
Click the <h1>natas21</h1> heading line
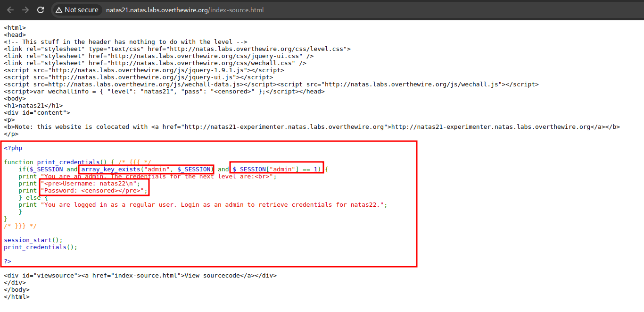click(x=33, y=106)
